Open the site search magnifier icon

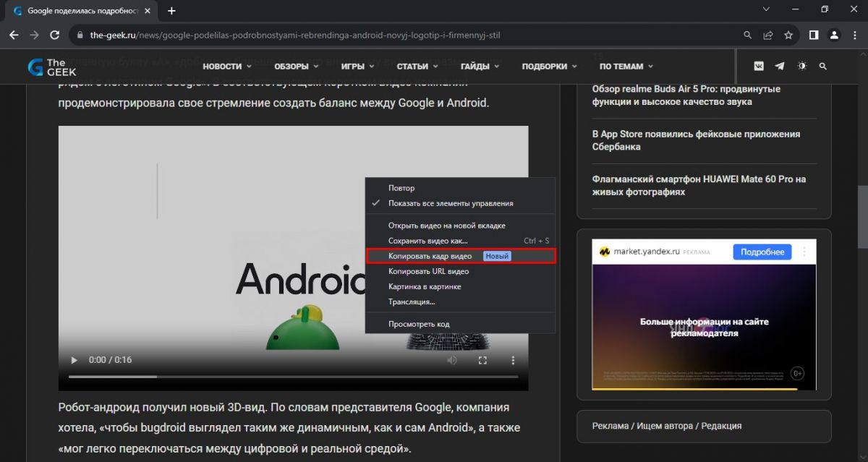822,66
